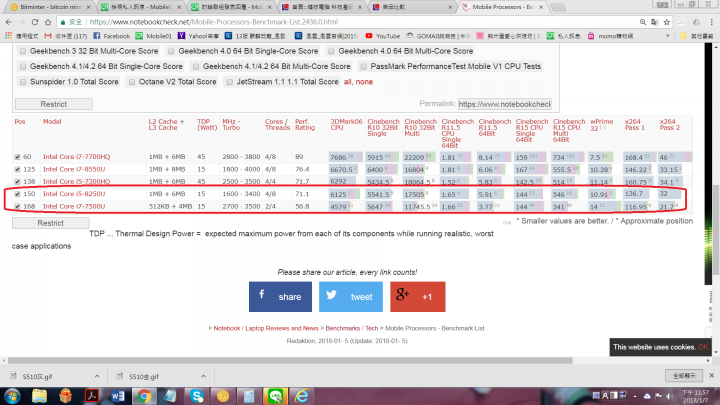The image size is (720, 405).
Task: Accept cookies with OK
Action: [x=703, y=347]
